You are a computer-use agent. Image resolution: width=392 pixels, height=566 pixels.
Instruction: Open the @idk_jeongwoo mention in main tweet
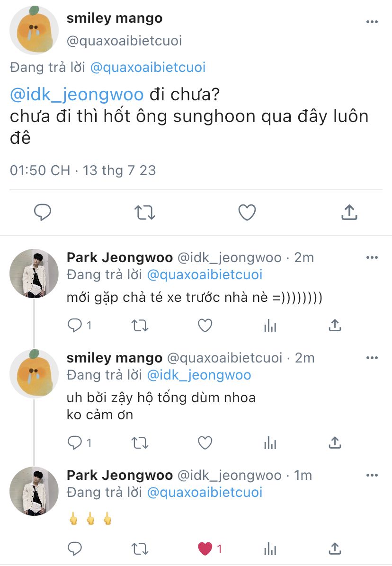point(77,94)
